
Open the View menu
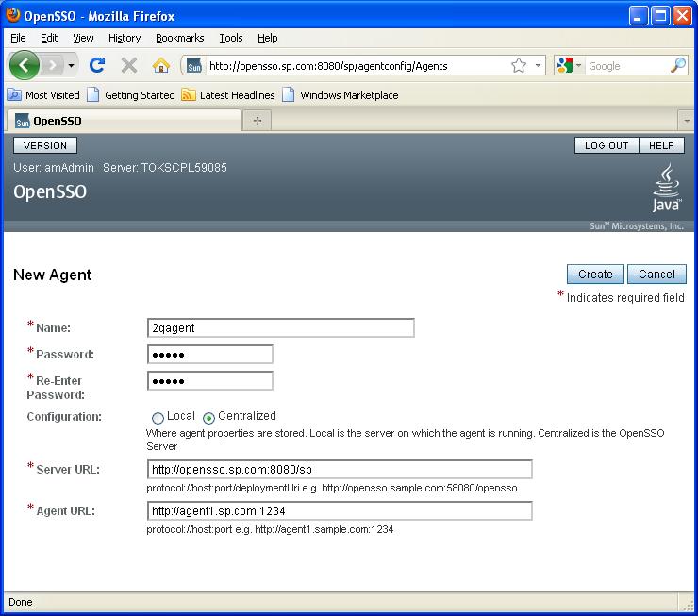83,39
